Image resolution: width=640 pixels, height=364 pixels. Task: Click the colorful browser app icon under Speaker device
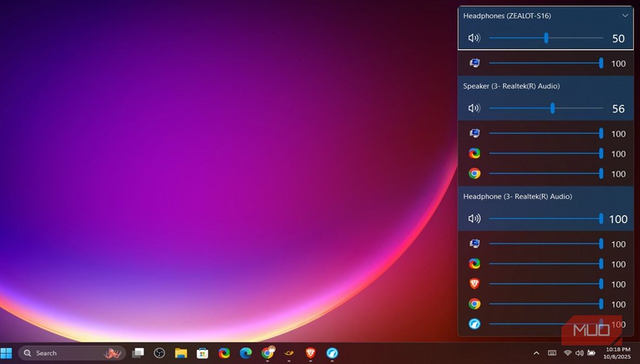click(x=474, y=154)
